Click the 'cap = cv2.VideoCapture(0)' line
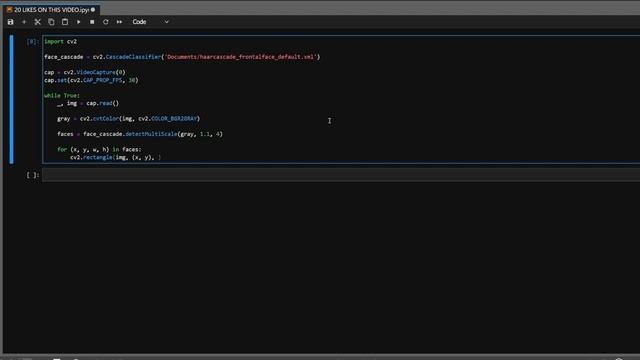This screenshot has width=640, height=360. [85, 72]
